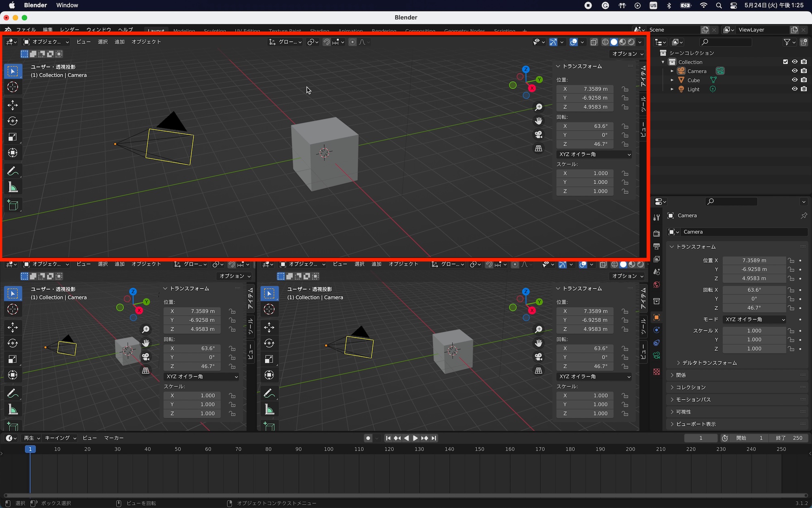Image resolution: width=812 pixels, height=508 pixels.
Task: Expand the デルタトランスフォーム panel
Action: coord(709,363)
